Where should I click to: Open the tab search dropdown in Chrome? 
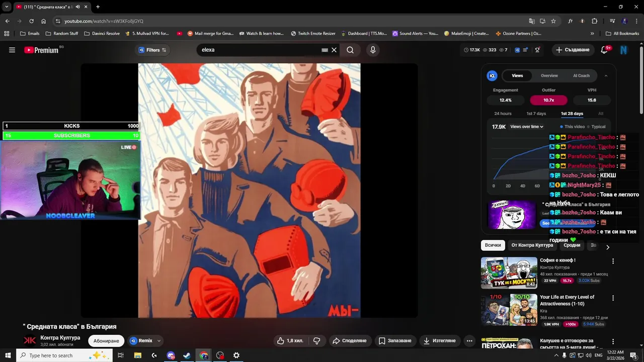click(7, 7)
